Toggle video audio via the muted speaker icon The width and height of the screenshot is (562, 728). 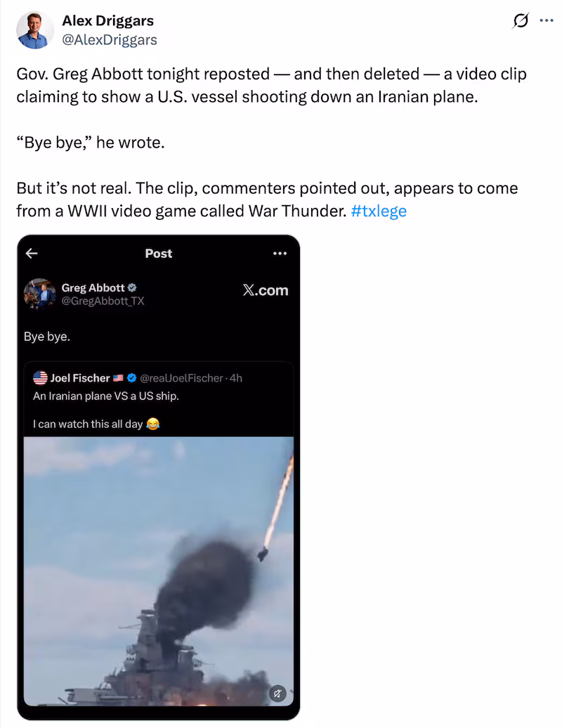278,694
